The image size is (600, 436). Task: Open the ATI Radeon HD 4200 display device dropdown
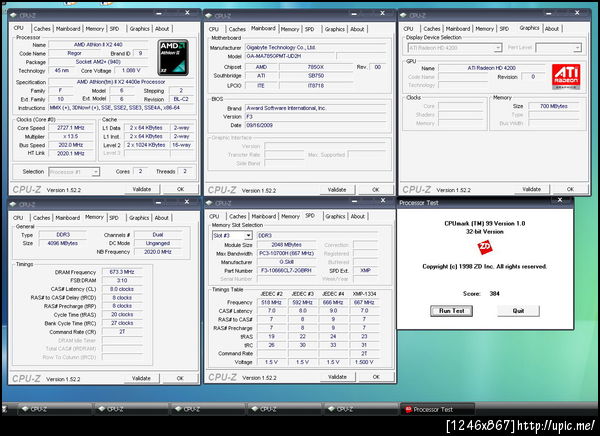pyautogui.click(x=455, y=48)
